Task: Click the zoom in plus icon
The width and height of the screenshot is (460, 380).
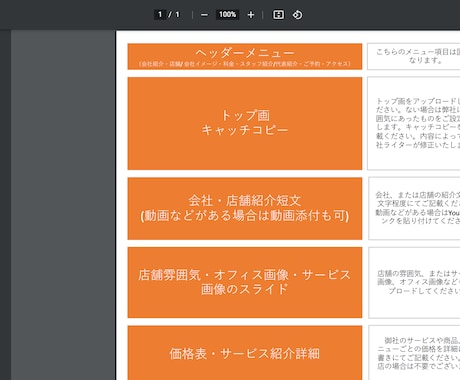Action: click(251, 15)
